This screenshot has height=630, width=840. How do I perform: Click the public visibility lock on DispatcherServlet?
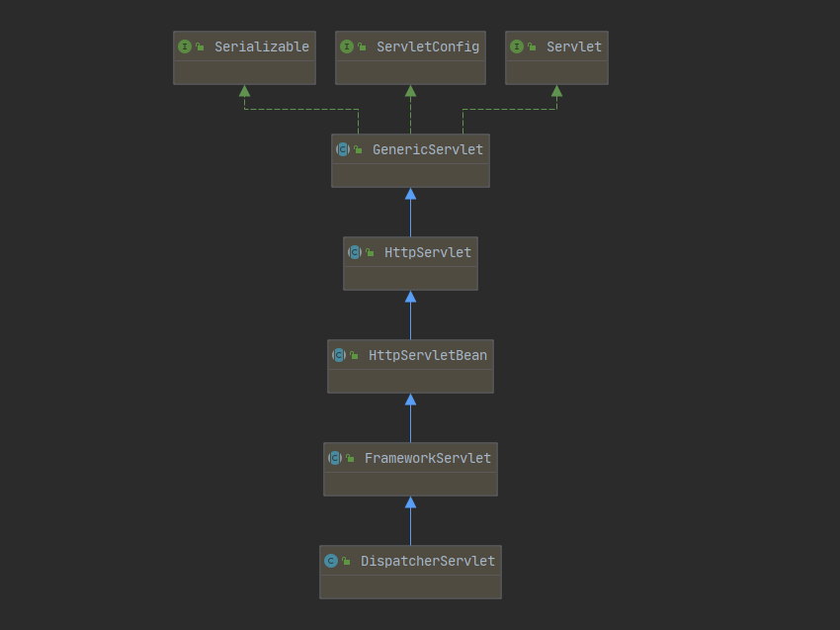pos(346,562)
